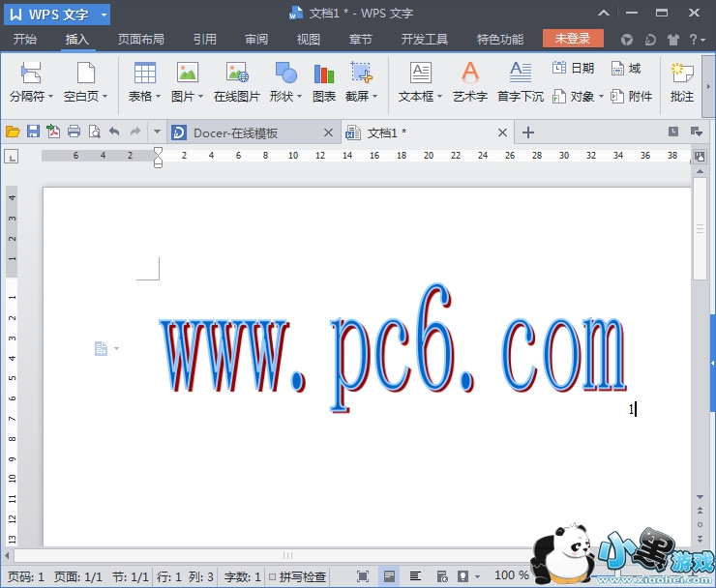Save the document with the floppy icon
Image resolution: width=716 pixels, height=588 pixels.
coord(33,132)
